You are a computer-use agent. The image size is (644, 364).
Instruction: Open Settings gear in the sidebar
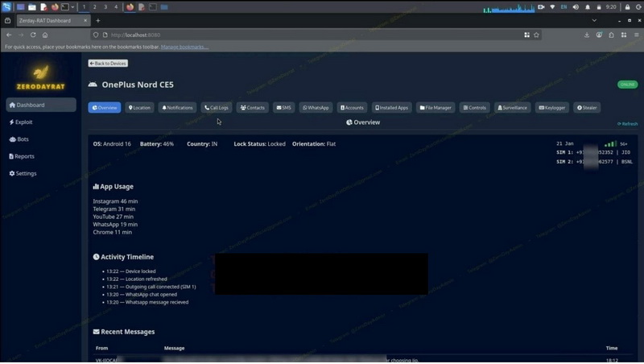[23, 173]
